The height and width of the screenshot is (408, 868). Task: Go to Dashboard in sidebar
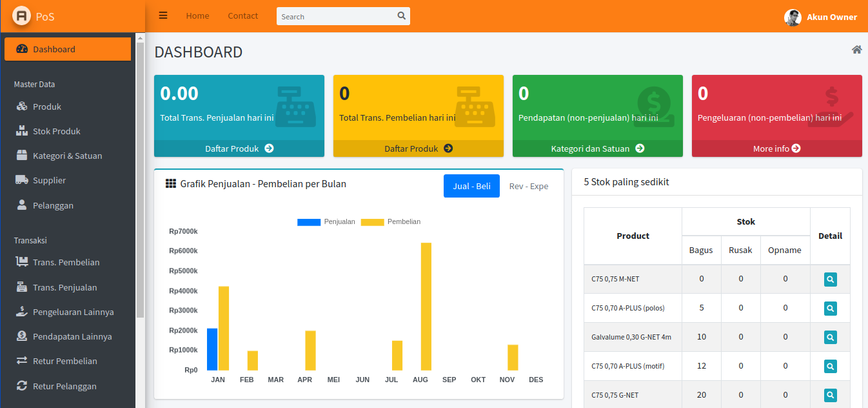point(68,49)
